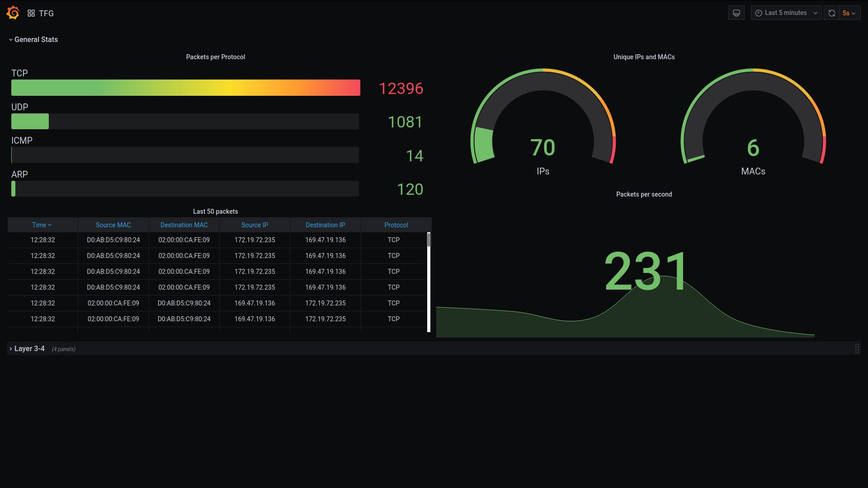Viewport: 868px width, 488px height.
Task: Click the Layer 3-4 row drag handle
Action: pyautogui.click(x=857, y=348)
